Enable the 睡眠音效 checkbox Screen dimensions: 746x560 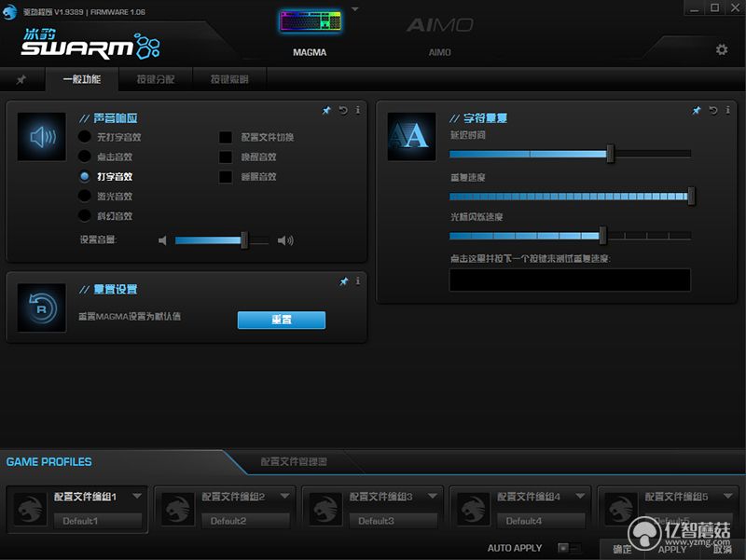pos(226,177)
